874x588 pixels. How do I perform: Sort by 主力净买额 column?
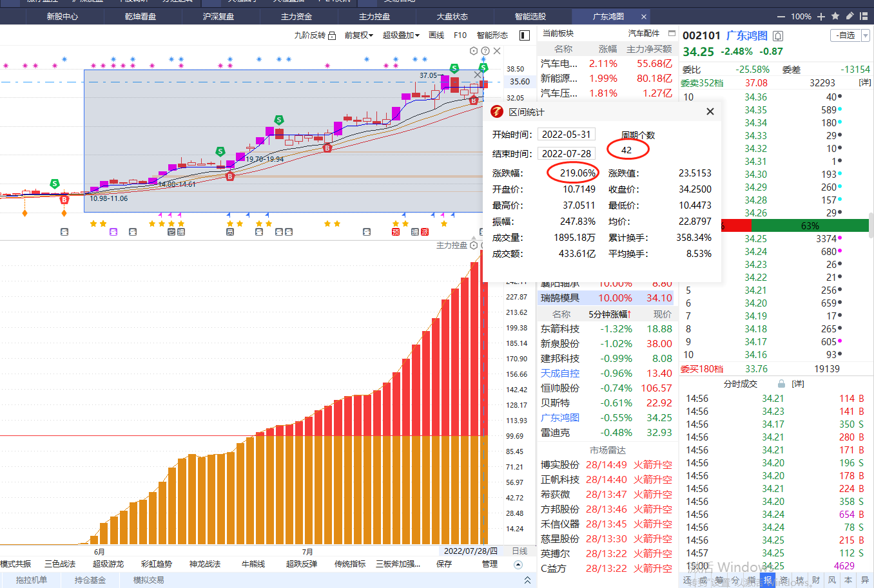coord(649,49)
